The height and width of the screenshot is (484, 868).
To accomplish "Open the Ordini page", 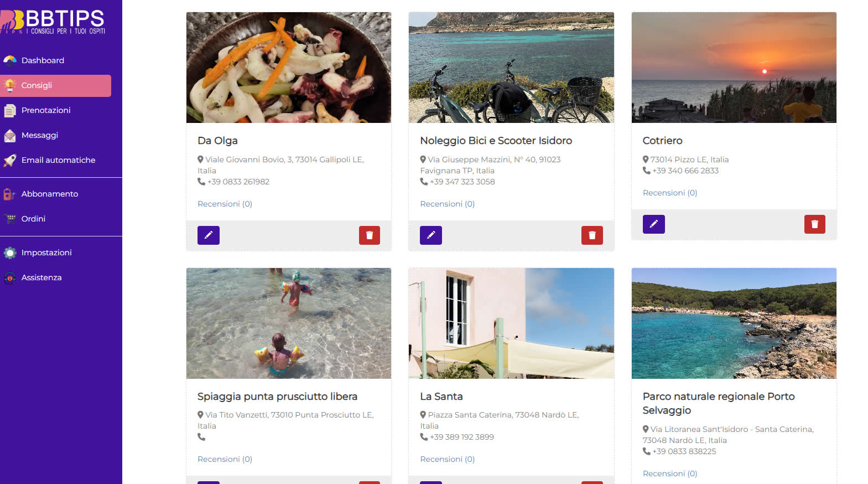I will point(33,219).
